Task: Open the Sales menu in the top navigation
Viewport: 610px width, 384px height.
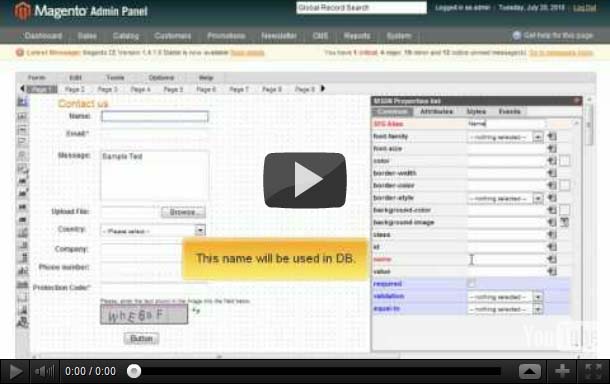Action: 87,36
